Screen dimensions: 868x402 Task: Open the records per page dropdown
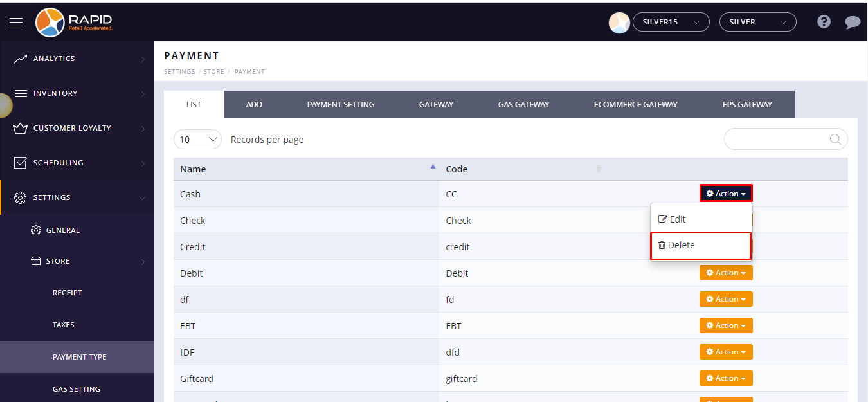click(197, 140)
